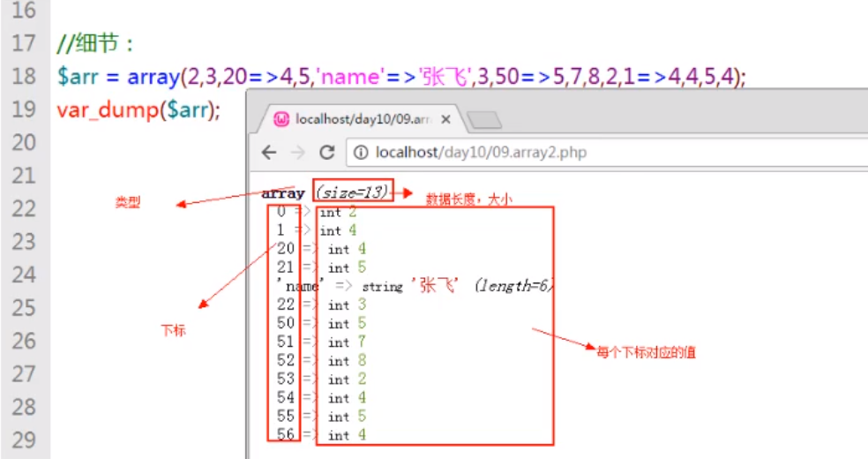Screen dimensions: 868x459
Task: Click line number 20 in the gutter
Action: 24,143
